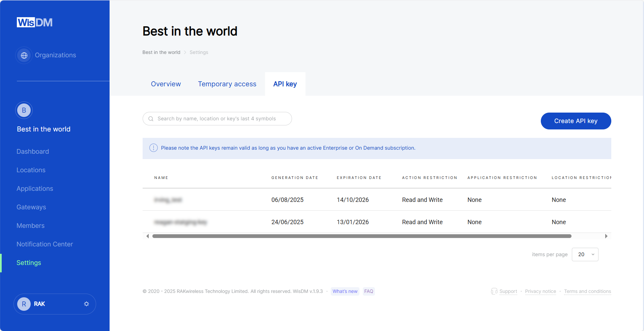
Task: Open the RAK user avatar
Action: (24, 304)
